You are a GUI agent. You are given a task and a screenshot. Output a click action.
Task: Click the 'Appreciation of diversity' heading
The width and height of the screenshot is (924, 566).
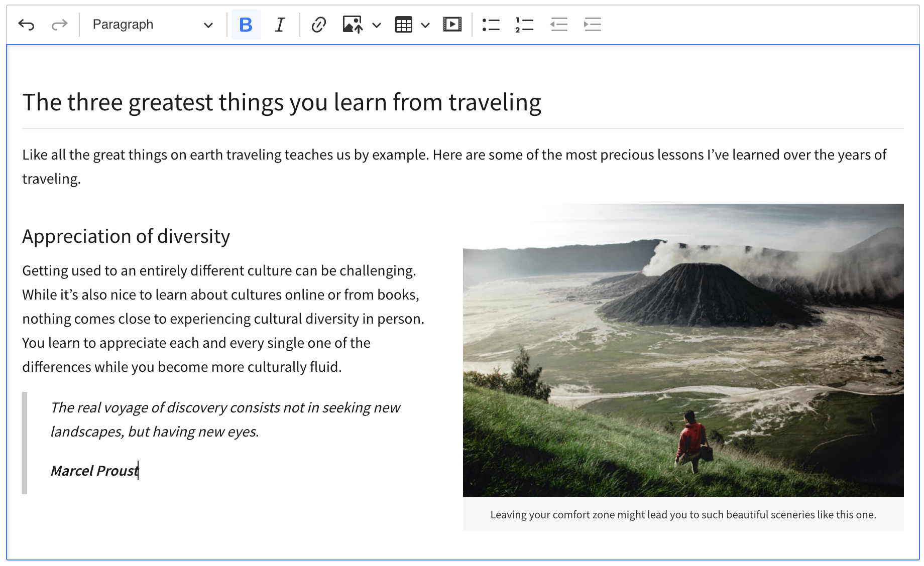[x=126, y=236]
